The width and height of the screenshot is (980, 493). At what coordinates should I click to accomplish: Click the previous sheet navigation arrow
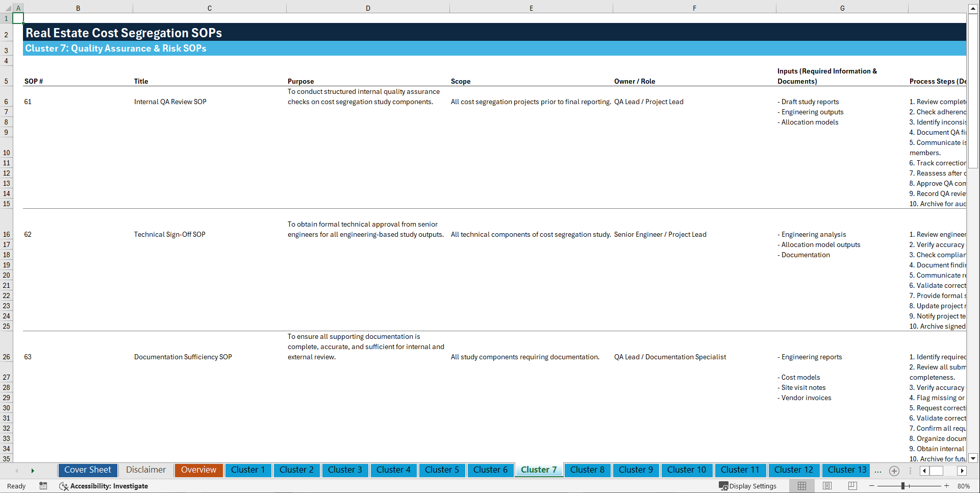(17, 471)
